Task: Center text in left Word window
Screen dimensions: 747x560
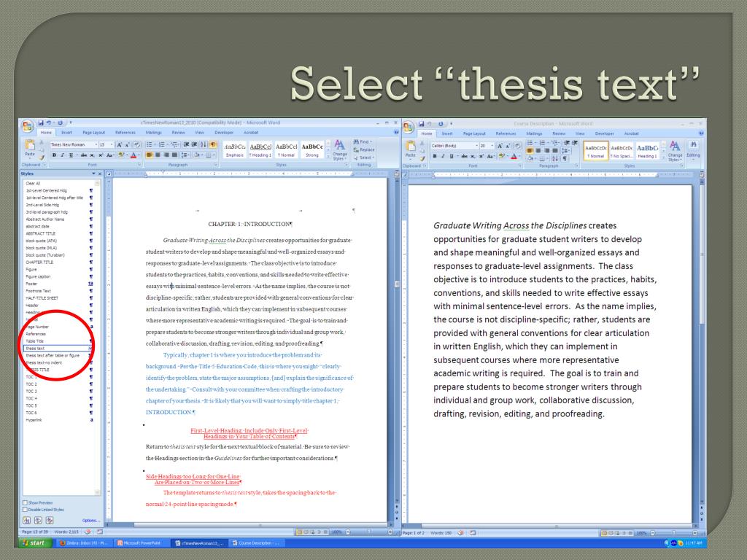Action: click(158, 155)
